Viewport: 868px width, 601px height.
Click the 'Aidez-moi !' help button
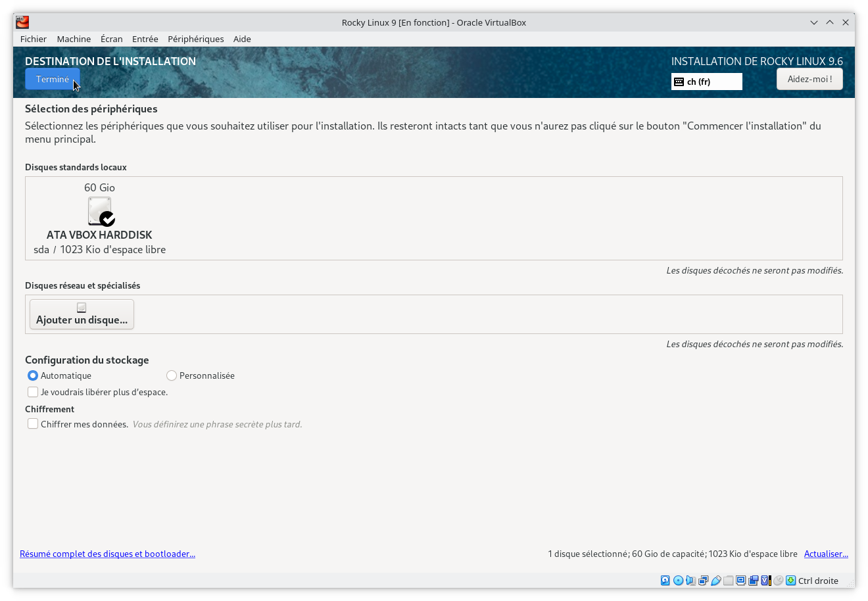tap(809, 78)
